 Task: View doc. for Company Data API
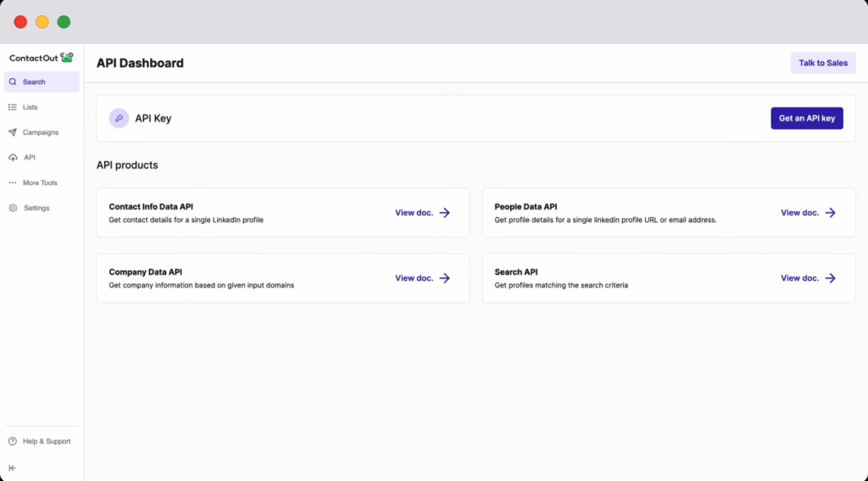(x=422, y=278)
